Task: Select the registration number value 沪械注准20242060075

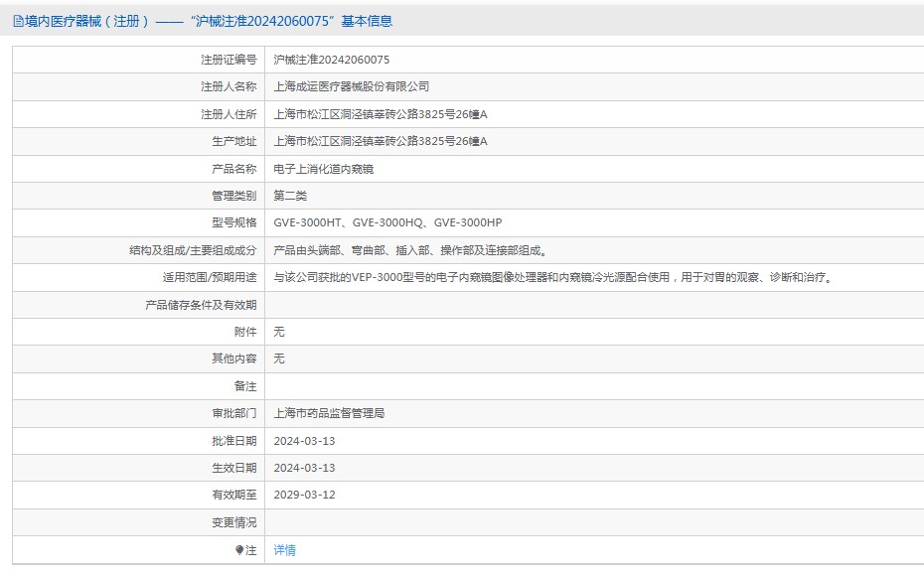Action: [x=331, y=60]
